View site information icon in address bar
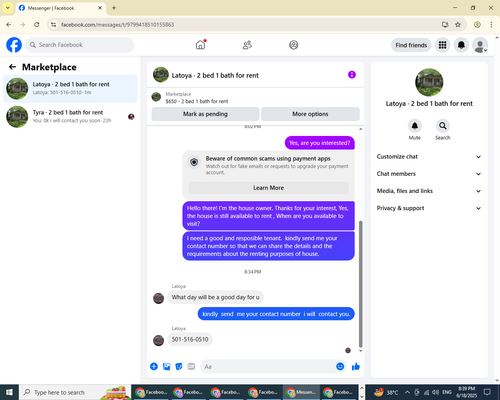500x400 pixels. click(x=53, y=25)
